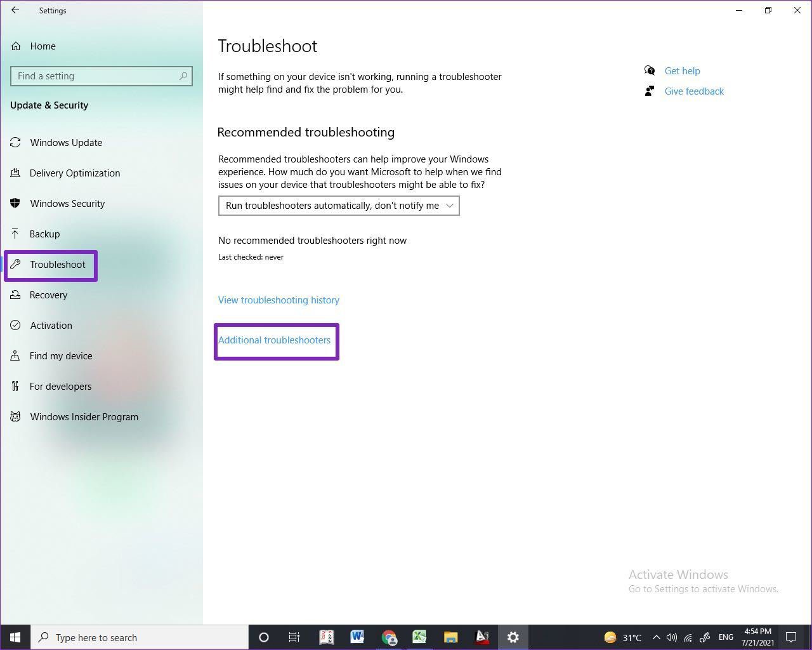The image size is (812, 650).
Task: Click the Find a setting search box
Action: [x=95, y=76]
